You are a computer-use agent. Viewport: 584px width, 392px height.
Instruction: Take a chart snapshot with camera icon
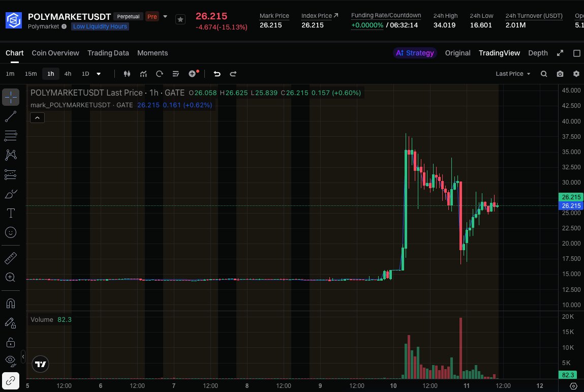coord(560,74)
